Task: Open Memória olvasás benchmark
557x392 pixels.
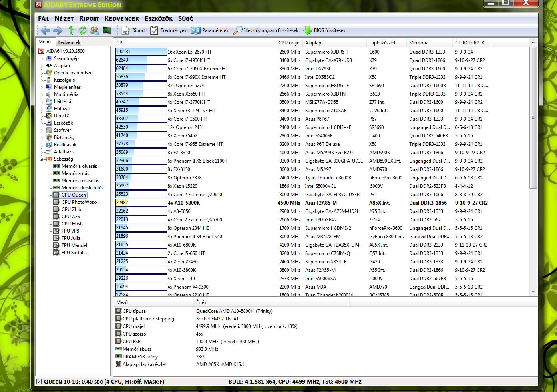Action: pos(79,166)
